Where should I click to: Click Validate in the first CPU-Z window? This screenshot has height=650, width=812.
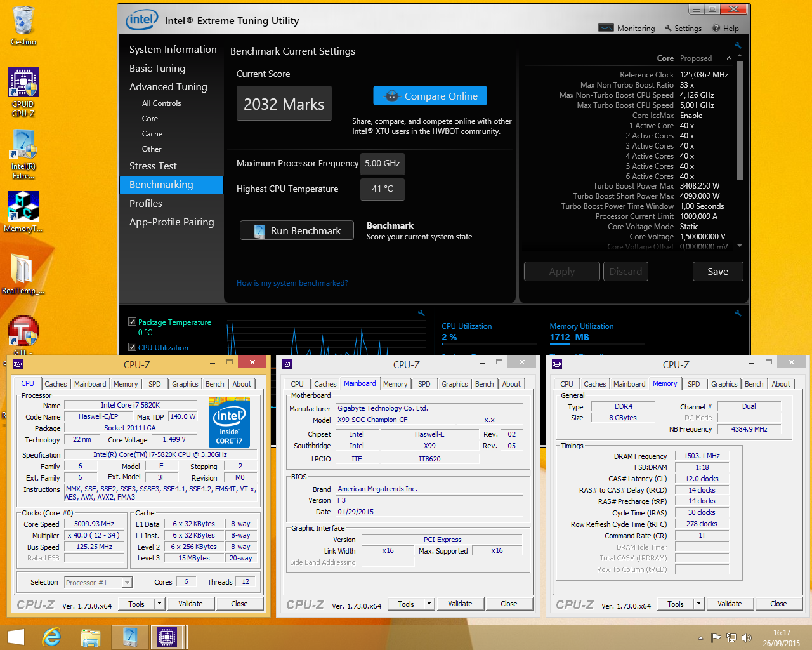point(190,604)
